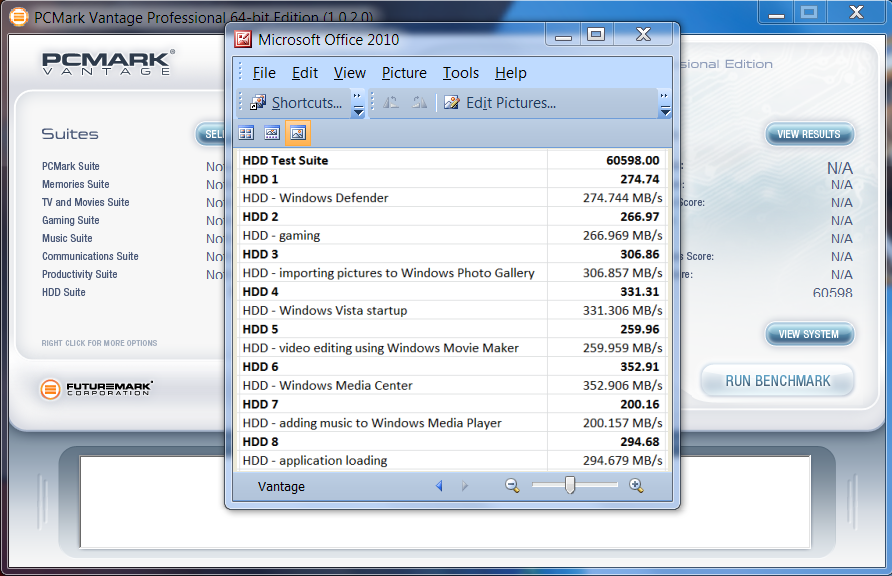892x576 pixels.
Task: Open the Tools menu
Action: pos(461,73)
